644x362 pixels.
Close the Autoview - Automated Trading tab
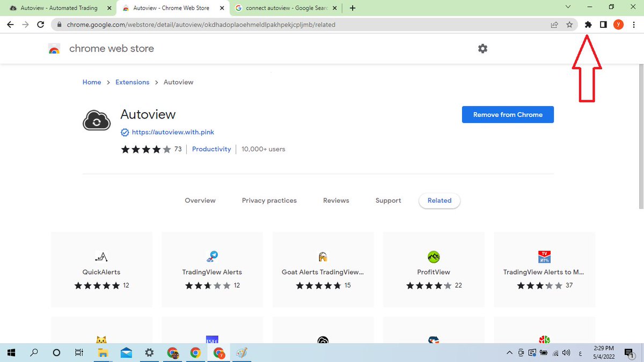(109, 8)
